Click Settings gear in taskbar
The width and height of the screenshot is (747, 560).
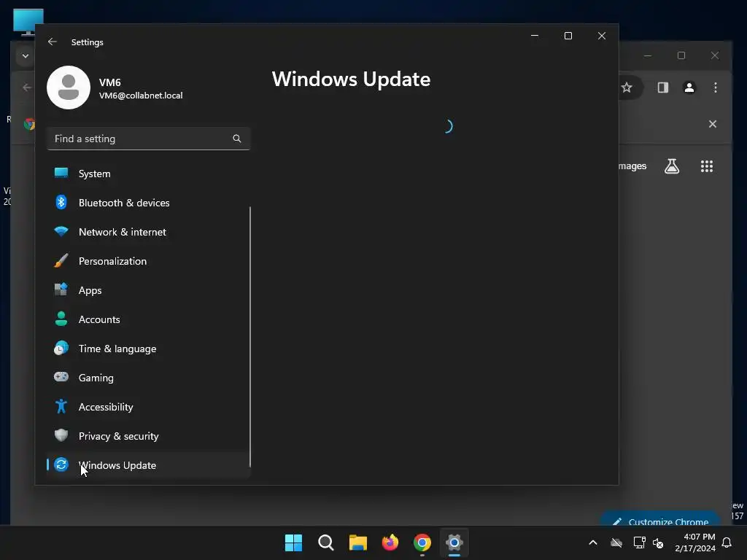[454, 542]
